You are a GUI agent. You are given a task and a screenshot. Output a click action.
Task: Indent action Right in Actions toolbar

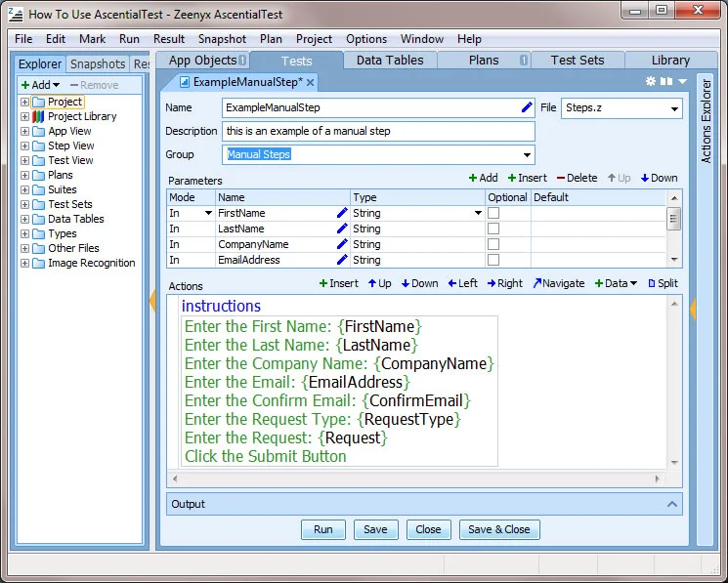pos(505,283)
